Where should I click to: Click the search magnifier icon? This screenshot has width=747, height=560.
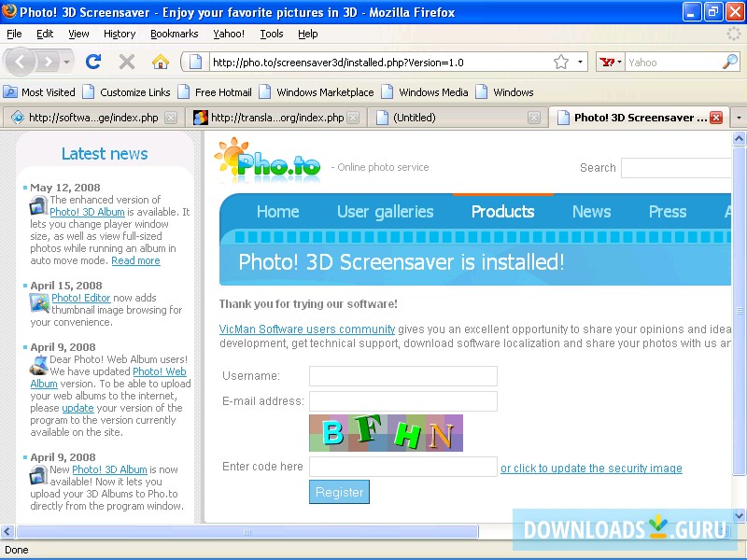[x=730, y=62]
